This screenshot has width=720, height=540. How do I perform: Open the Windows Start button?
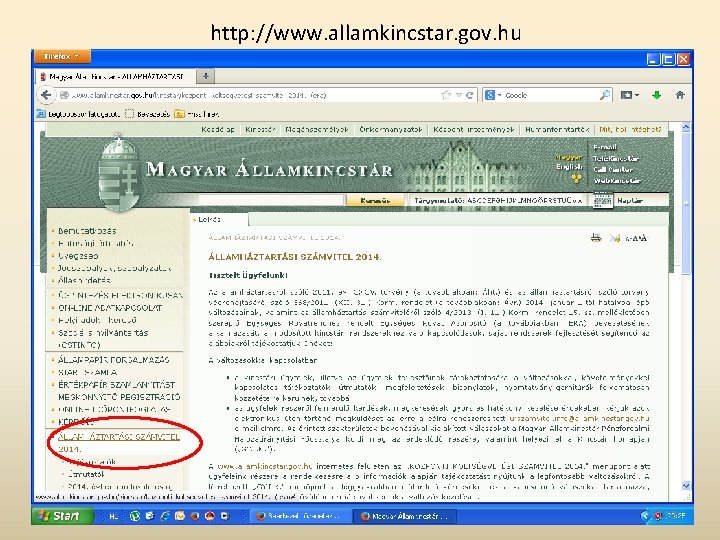62,516
